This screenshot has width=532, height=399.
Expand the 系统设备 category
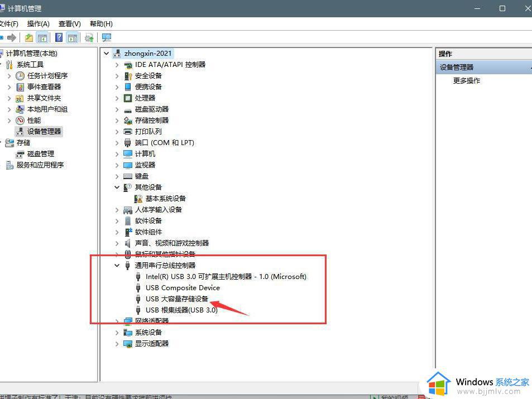pos(117,333)
